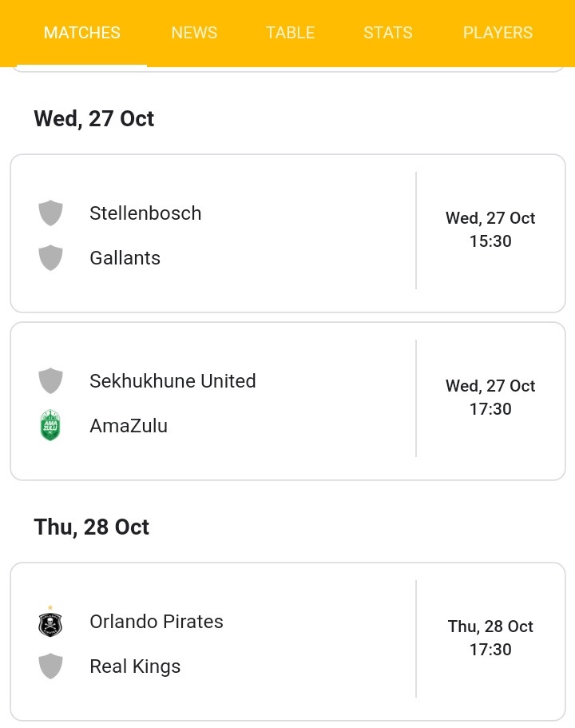Screen dimensions: 575x728
Task: Open Orlando Pirates team name
Action: (157, 622)
